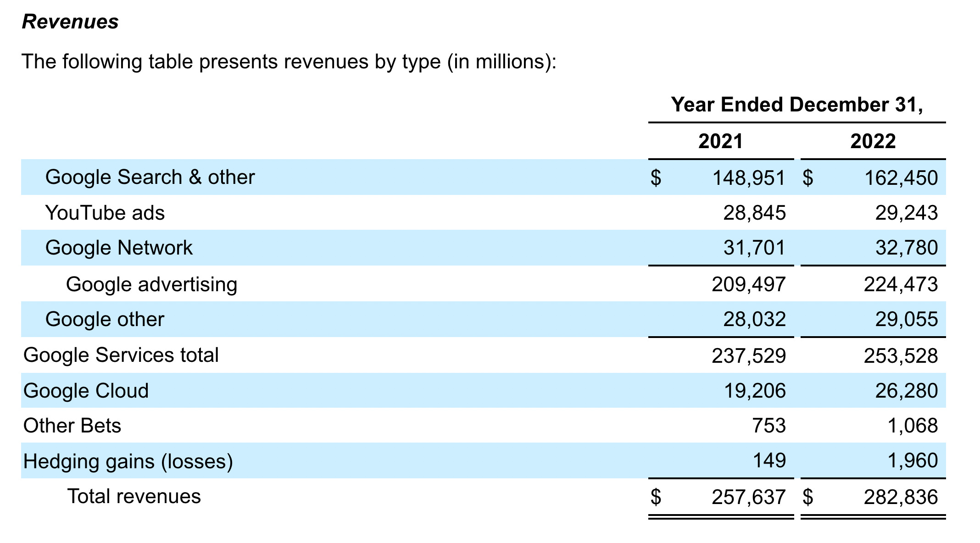Select the 'Revenues' heading
980x543 pixels.
70,22
